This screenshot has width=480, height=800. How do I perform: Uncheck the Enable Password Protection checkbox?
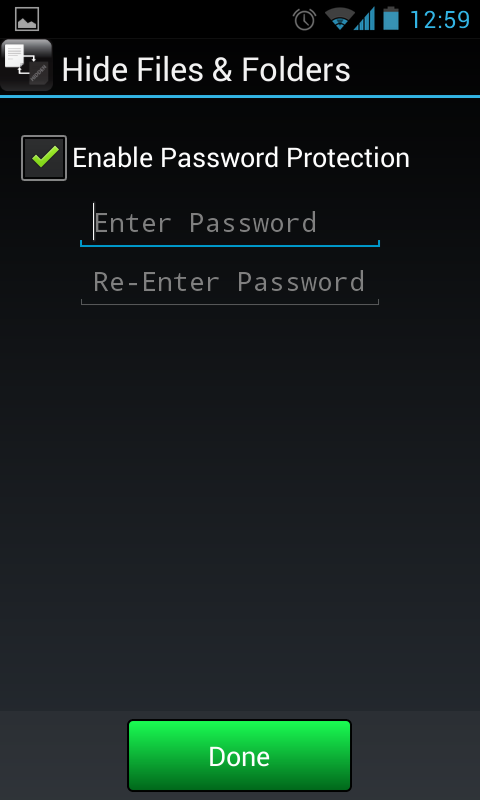point(44,158)
